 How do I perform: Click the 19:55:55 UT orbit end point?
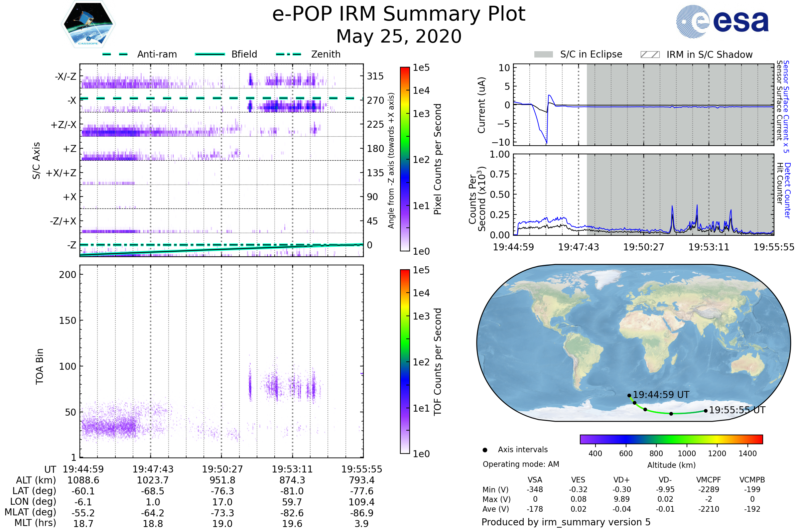(705, 411)
